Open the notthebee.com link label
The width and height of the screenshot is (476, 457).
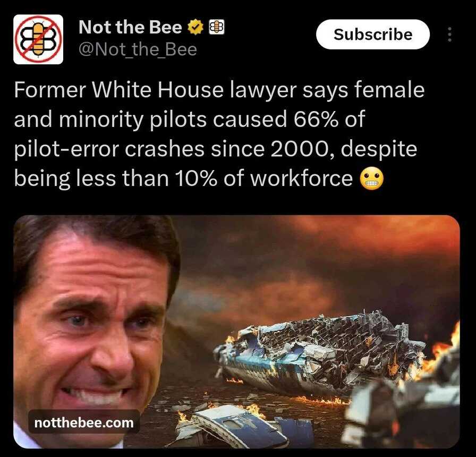(x=84, y=422)
